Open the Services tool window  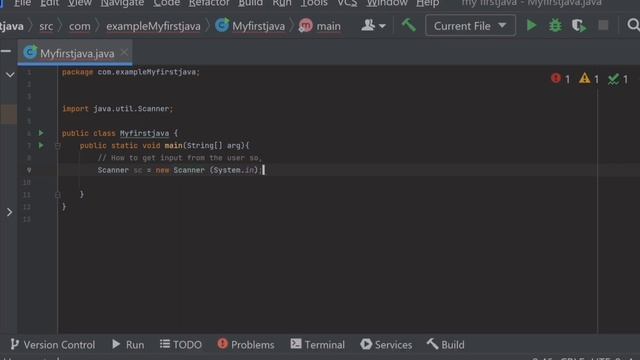[386, 344]
